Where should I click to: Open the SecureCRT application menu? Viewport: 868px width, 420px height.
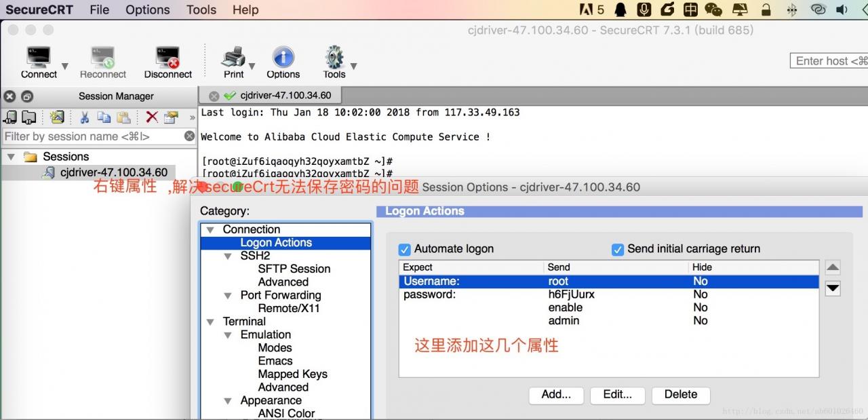(x=39, y=9)
